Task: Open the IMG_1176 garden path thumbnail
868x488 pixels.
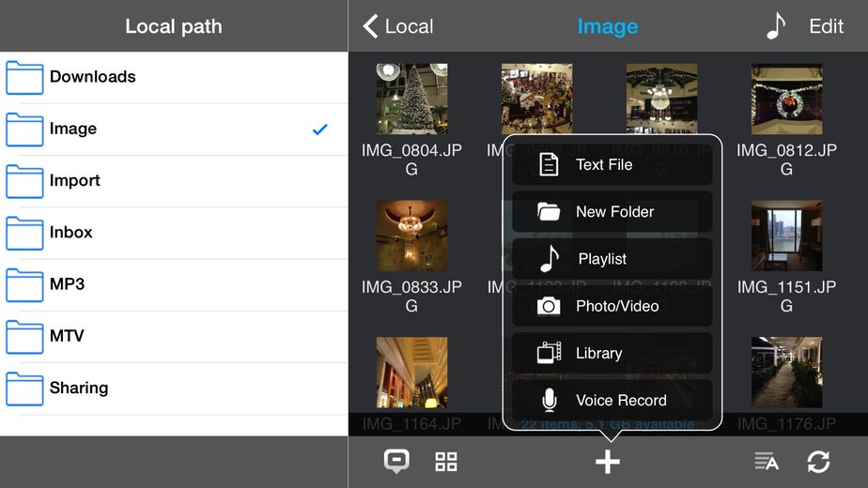Action: [x=786, y=373]
